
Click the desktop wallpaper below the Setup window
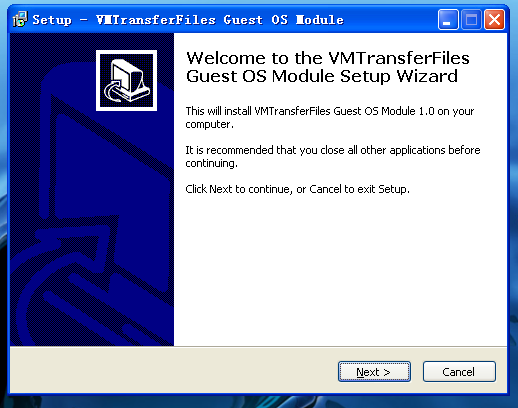click(259, 402)
